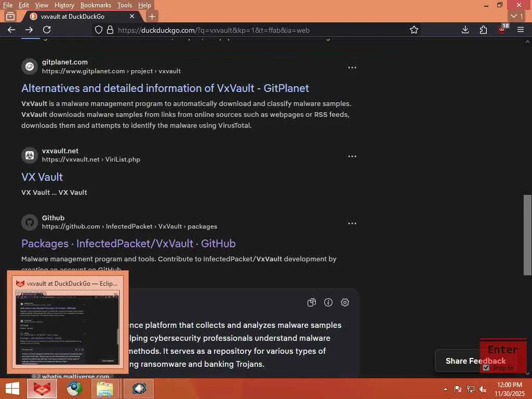Open the tracking protection shield icon
This screenshot has height=399, width=532.
click(98, 30)
